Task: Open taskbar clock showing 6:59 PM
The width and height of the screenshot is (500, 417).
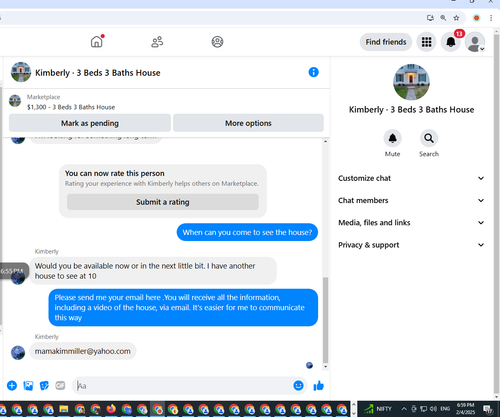Action: pos(465,409)
